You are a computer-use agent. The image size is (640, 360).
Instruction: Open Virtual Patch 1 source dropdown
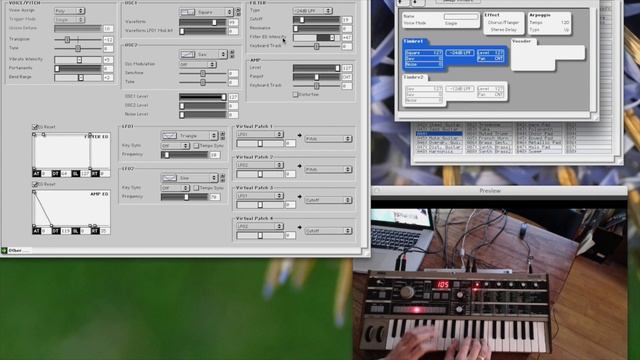260,134
